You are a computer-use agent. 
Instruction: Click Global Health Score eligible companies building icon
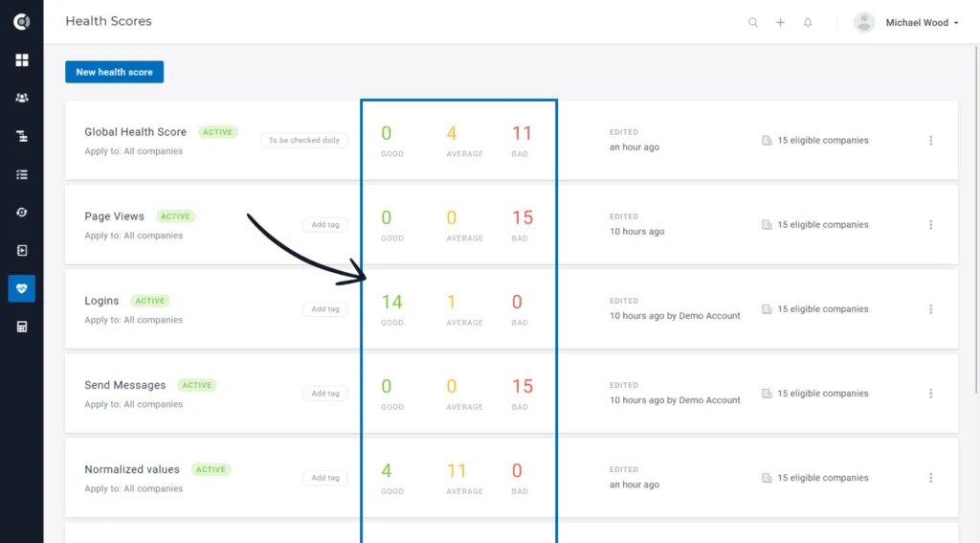(x=767, y=140)
